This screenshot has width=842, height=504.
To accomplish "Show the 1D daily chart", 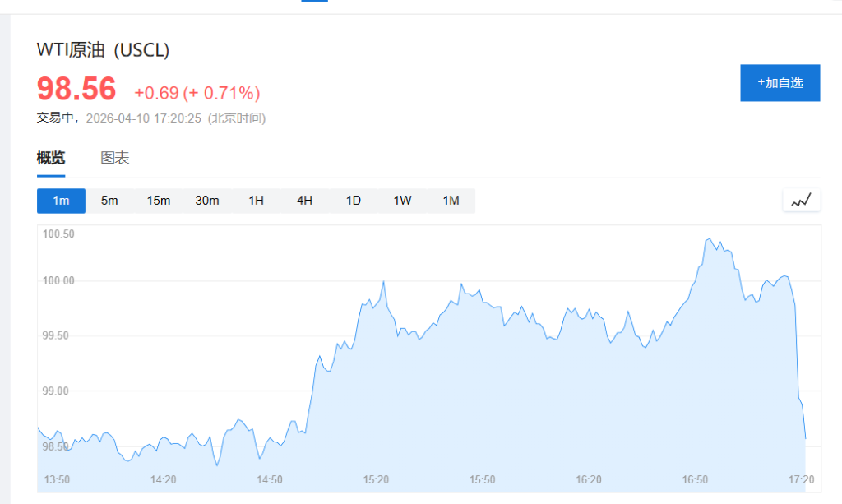I will click(354, 201).
